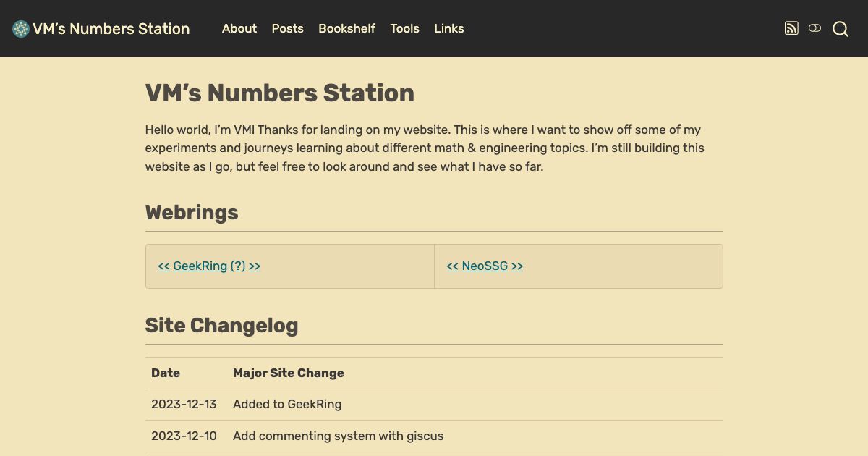Go to the previous GeekRing site
Screen dimensions: 868x456
click(163, 266)
